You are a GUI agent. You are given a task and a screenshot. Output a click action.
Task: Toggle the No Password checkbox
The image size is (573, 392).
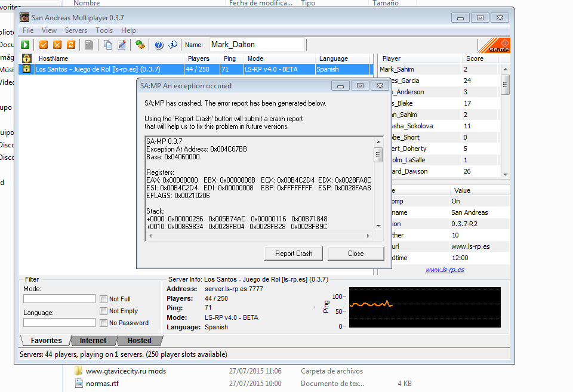point(103,323)
